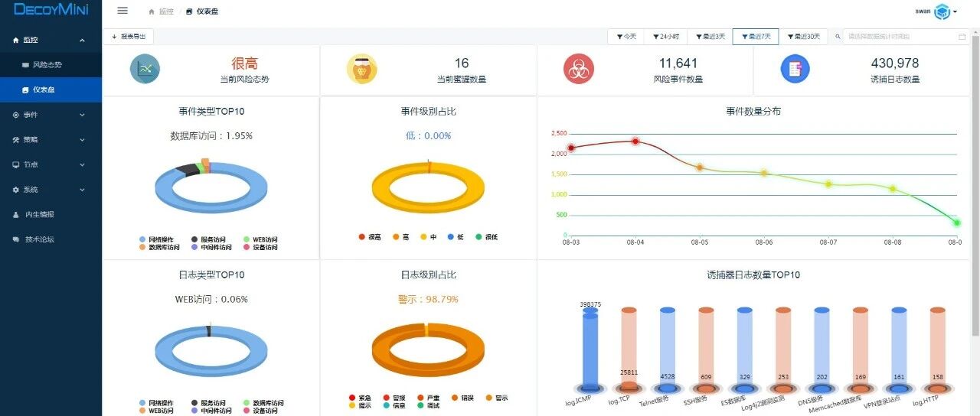
Task: Click the DNS服务 cylinder bar
Action: click(822, 349)
